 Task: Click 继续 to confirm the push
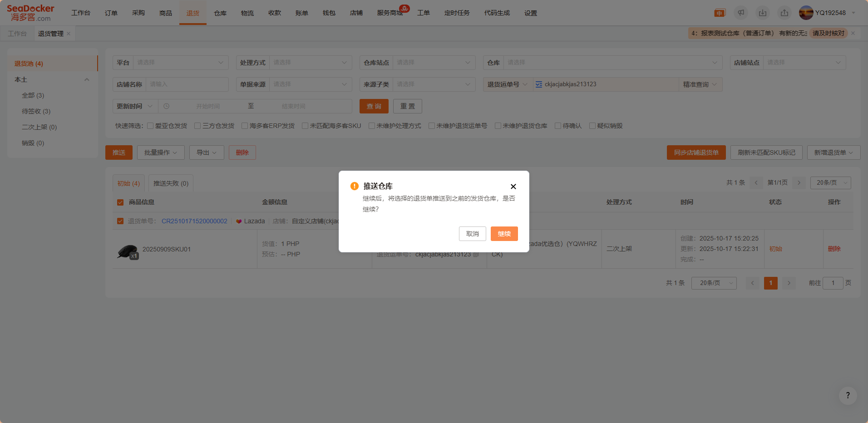pos(504,234)
